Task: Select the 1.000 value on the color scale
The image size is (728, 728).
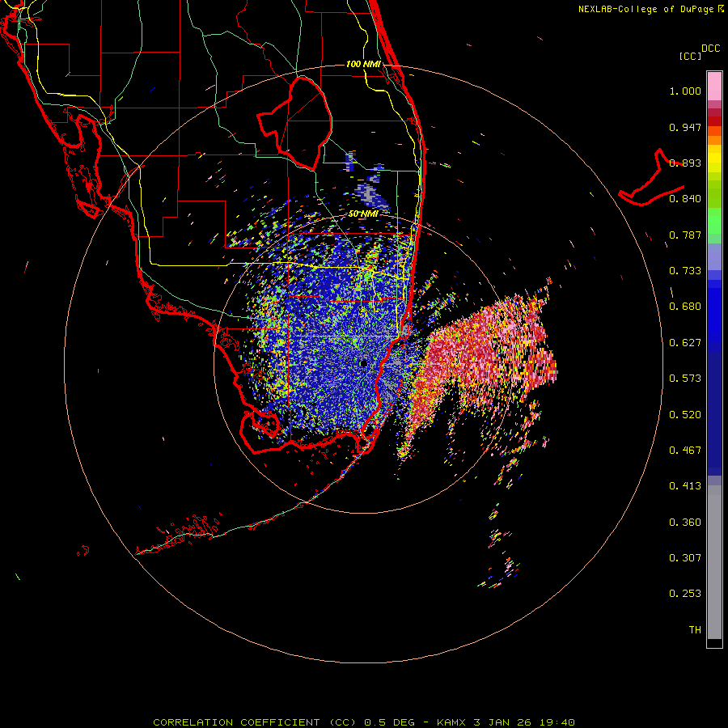Action: (x=685, y=91)
